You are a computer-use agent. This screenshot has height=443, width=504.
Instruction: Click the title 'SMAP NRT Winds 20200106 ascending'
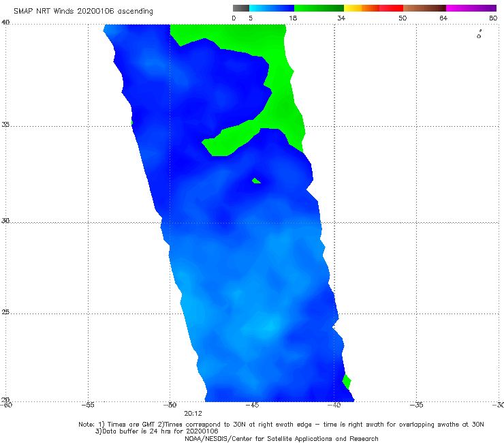(x=83, y=11)
